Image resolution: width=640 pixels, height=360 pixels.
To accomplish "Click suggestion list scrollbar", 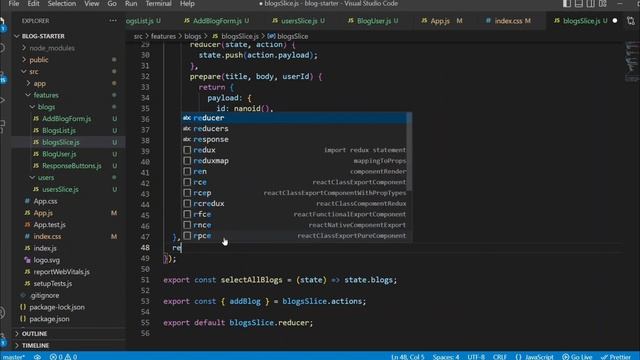I will [409, 152].
